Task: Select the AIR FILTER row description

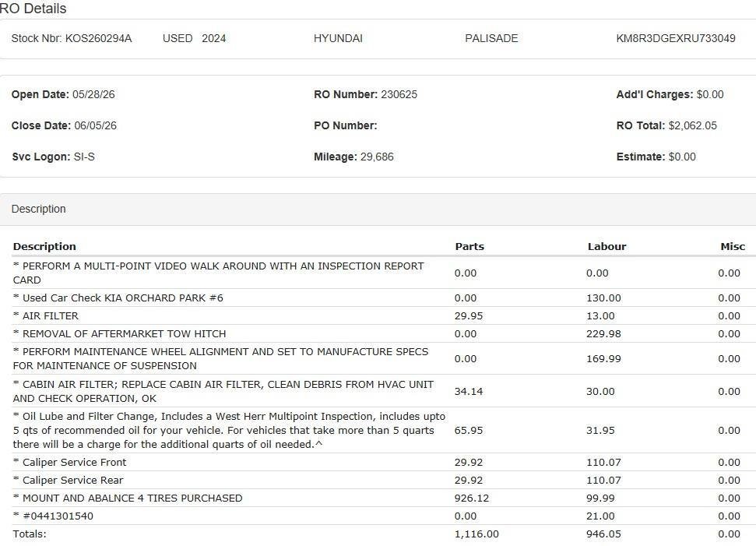Action: (x=46, y=316)
